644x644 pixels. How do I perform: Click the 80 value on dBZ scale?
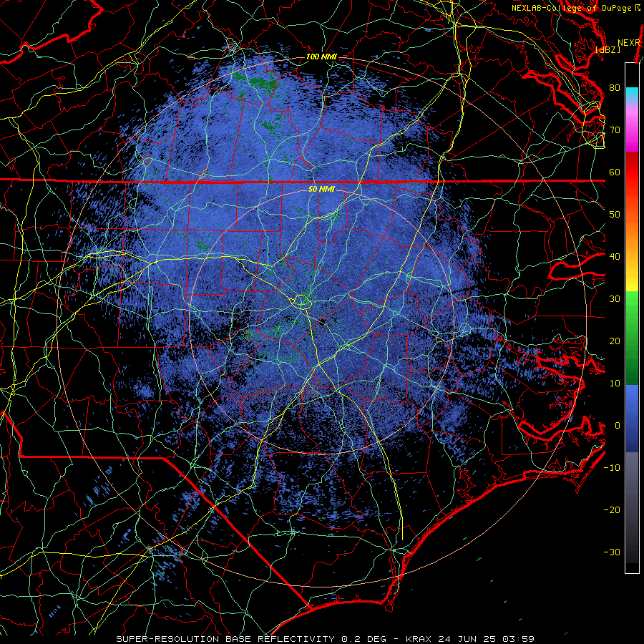tap(615, 88)
